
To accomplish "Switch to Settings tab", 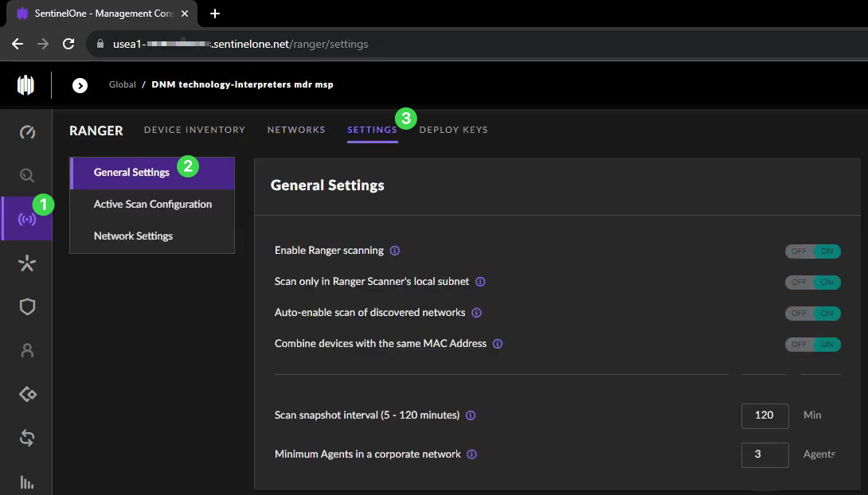I will point(372,130).
